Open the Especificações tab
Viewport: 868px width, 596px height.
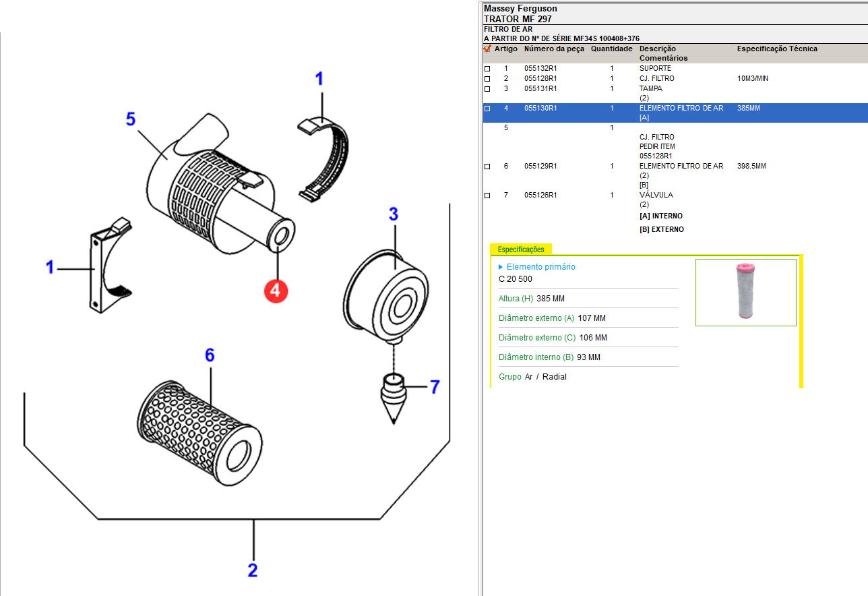point(521,249)
